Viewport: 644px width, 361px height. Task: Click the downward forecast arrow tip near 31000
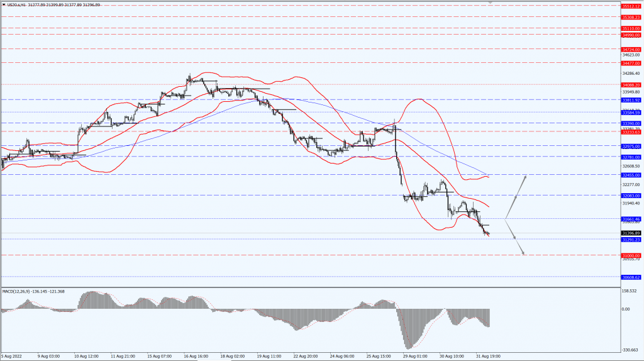tap(523, 253)
